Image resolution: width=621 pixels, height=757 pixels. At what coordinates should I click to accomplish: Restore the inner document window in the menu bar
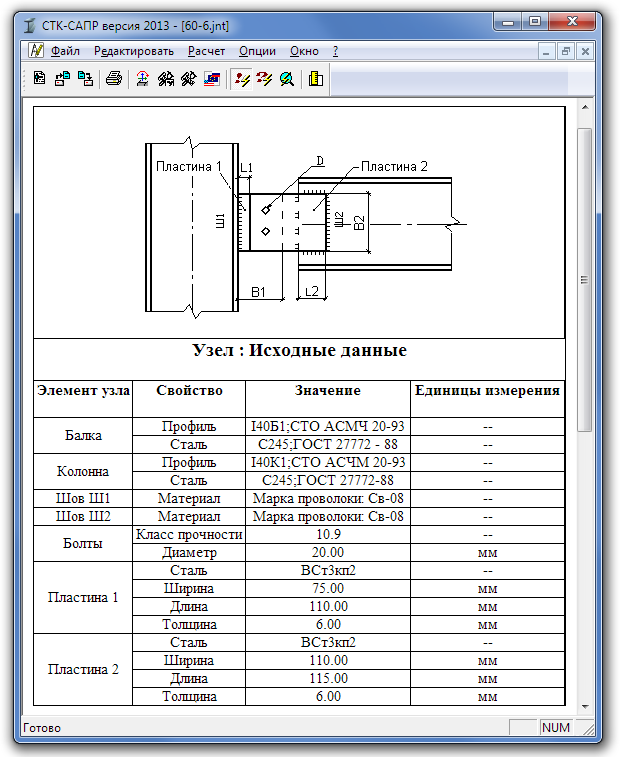click(x=566, y=51)
